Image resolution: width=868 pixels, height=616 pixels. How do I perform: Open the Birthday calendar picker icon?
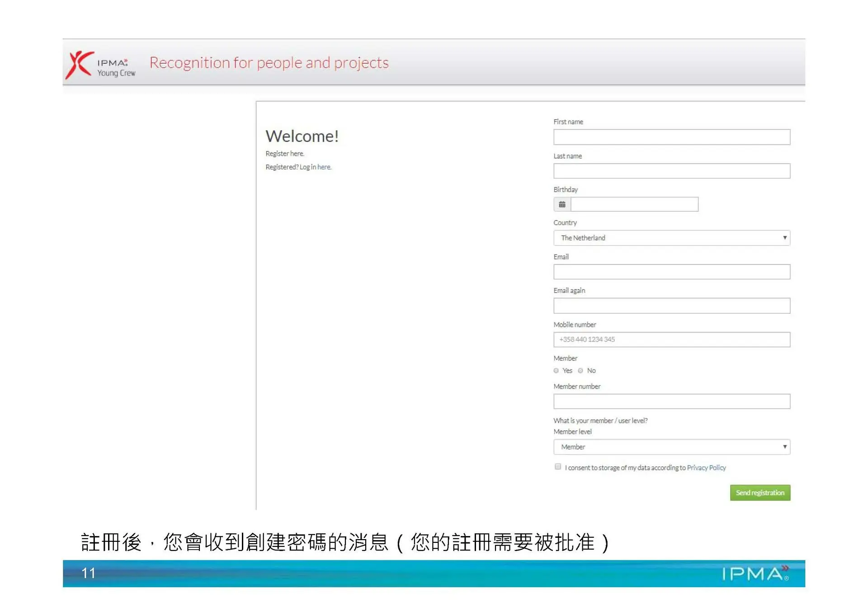click(562, 204)
